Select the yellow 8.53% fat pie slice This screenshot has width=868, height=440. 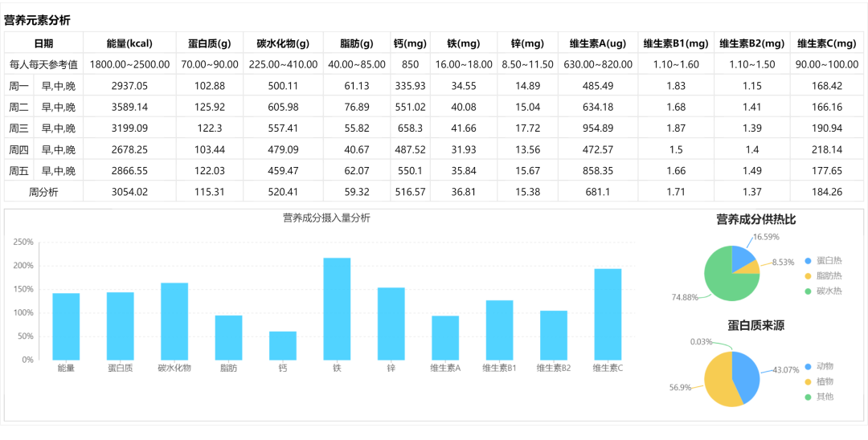[750, 268]
